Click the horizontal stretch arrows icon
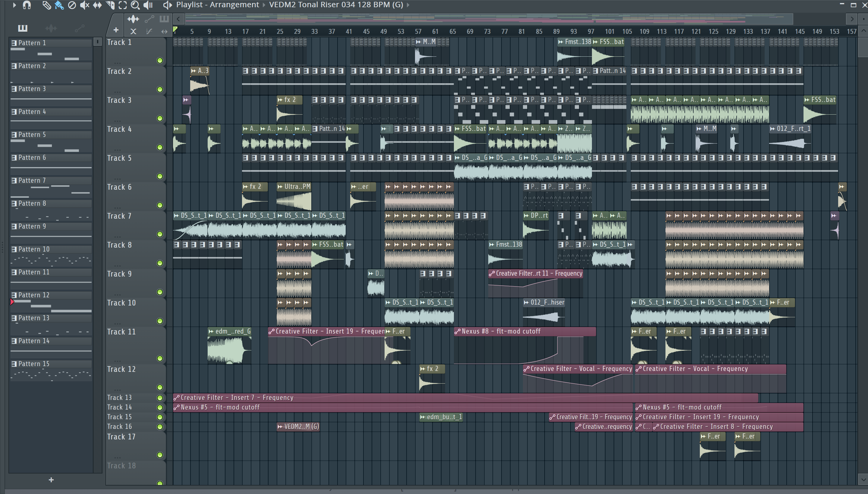This screenshot has height=494, width=868. (165, 32)
